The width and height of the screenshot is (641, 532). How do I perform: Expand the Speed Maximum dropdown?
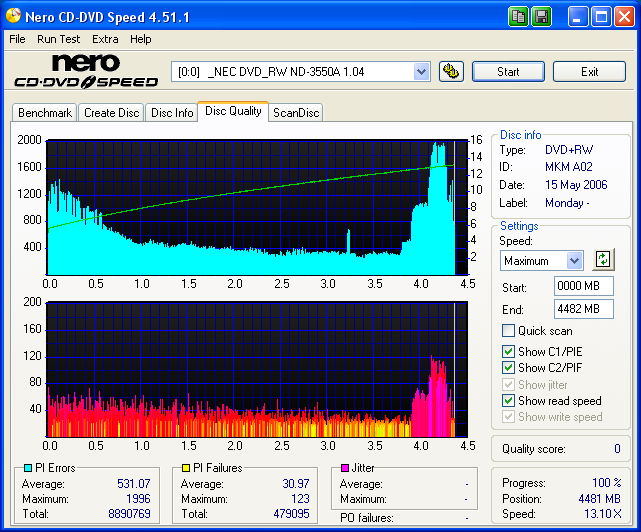pos(574,261)
